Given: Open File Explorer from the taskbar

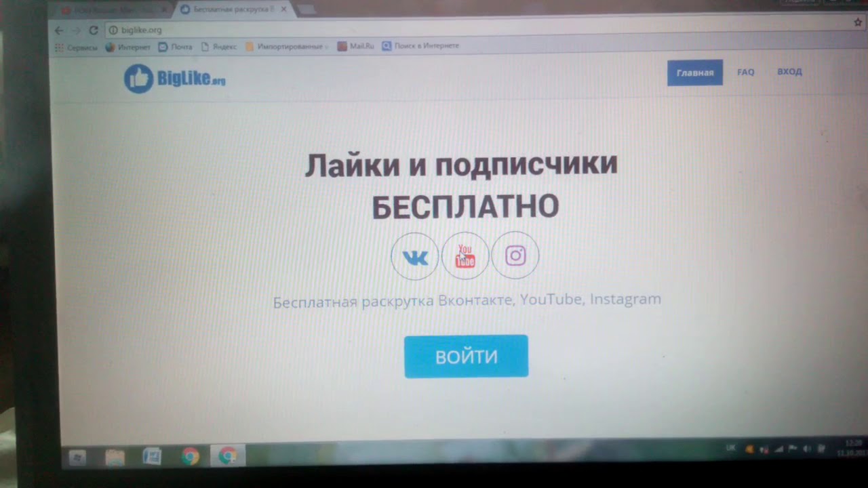Looking at the screenshot, I should pyautogui.click(x=115, y=457).
